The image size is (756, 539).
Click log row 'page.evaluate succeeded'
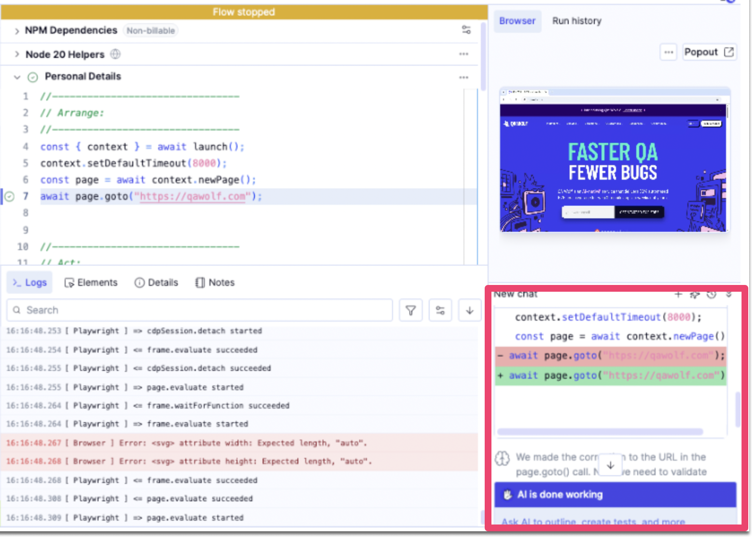point(239,498)
